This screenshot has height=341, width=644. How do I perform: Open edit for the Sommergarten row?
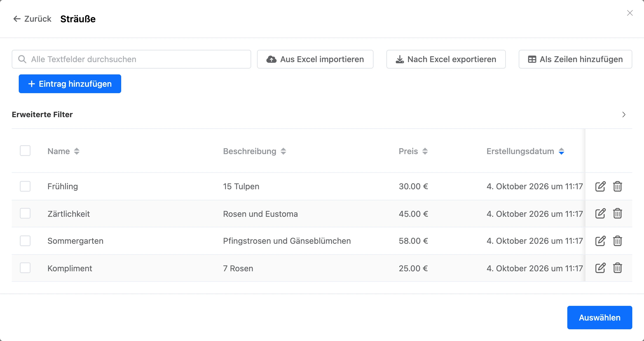[x=600, y=241]
